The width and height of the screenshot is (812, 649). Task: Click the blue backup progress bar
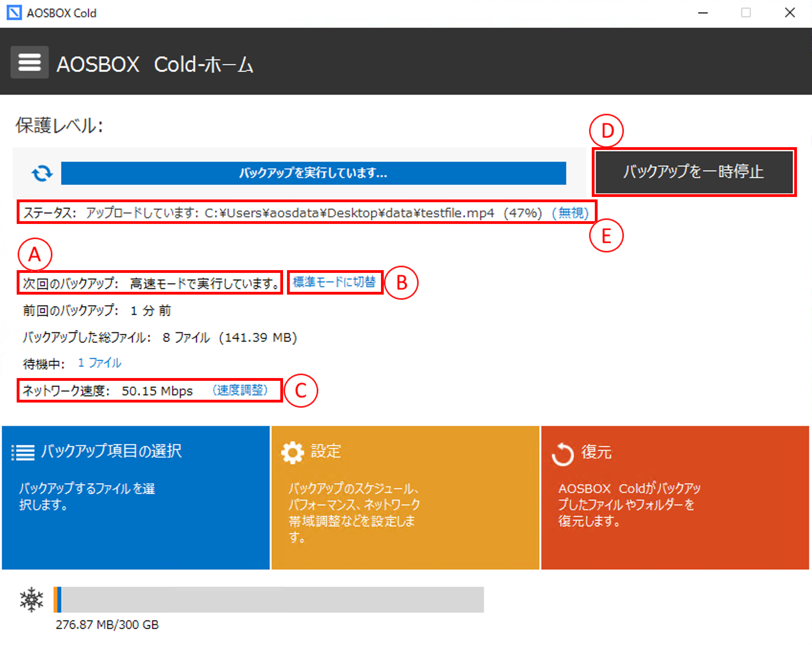click(x=313, y=173)
